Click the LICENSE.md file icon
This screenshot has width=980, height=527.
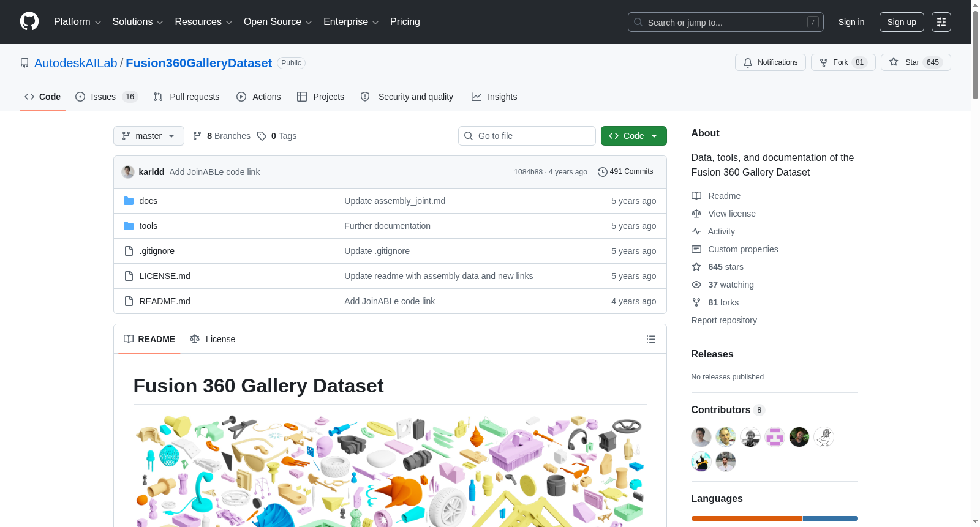(x=129, y=276)
